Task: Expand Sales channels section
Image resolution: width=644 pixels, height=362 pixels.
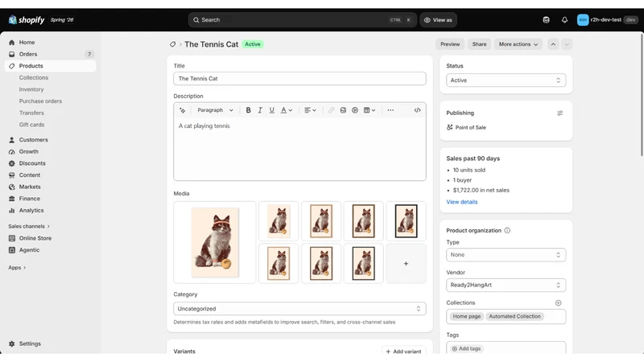Action: 29,226
